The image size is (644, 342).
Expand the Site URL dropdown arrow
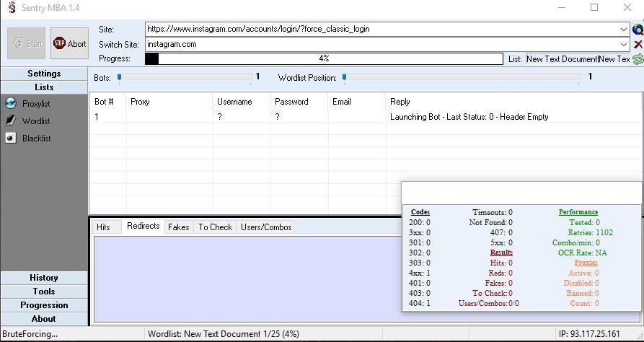[624, 29]
